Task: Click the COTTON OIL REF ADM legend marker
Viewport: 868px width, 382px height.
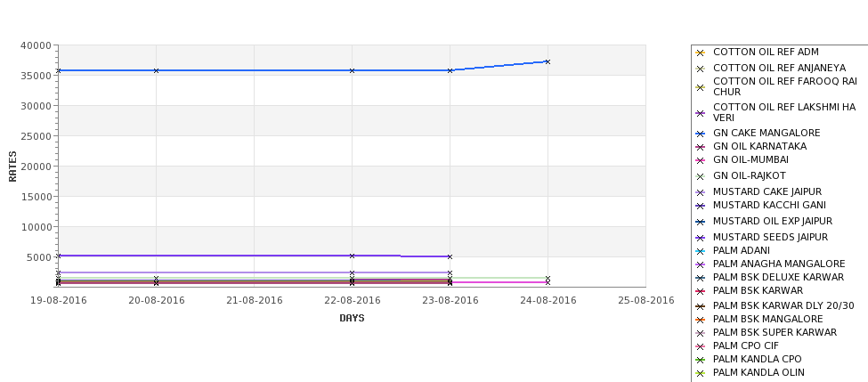Action: (x=700, y=53)
